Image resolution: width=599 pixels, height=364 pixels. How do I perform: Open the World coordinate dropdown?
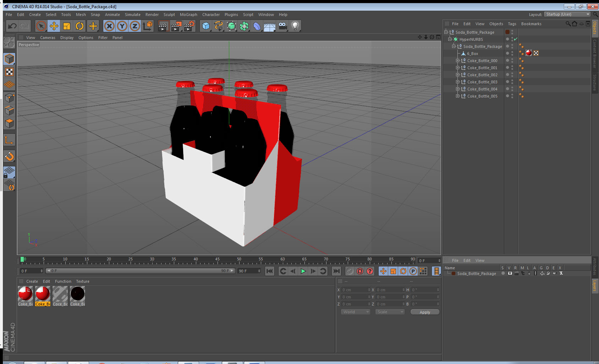(356, 312)
